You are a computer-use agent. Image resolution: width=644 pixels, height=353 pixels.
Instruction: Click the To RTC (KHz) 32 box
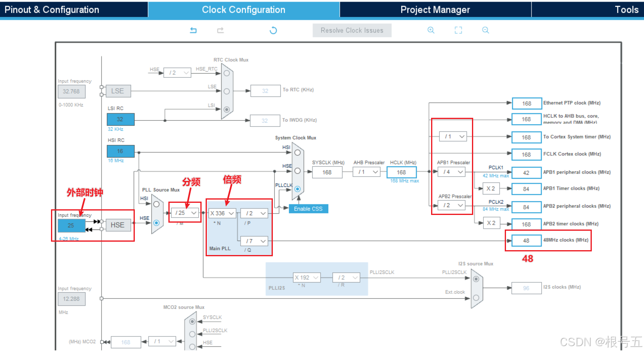265,91
